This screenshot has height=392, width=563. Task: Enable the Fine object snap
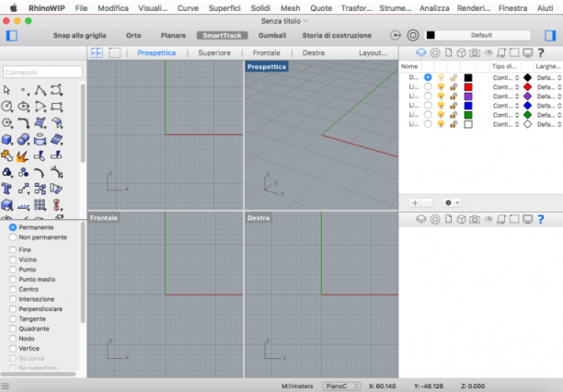pos(13,249)
